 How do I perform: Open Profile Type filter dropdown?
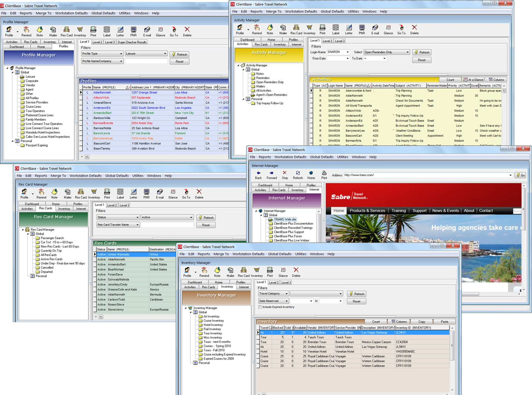(102, 53)
